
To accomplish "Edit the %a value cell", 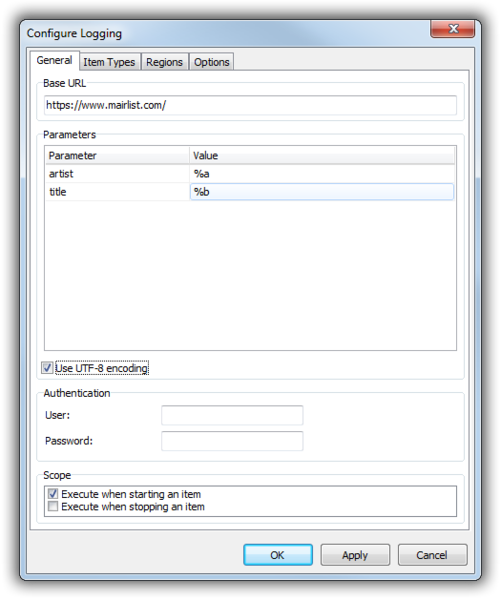I will click(322, 174).
